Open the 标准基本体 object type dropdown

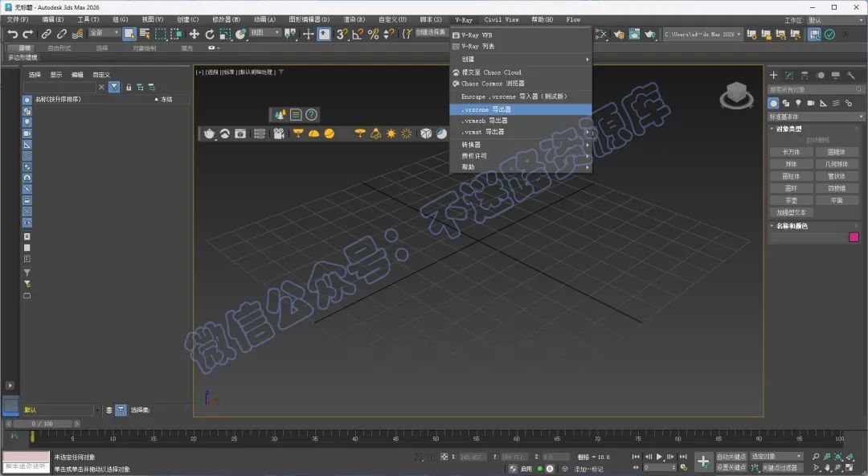coord(816,117)
